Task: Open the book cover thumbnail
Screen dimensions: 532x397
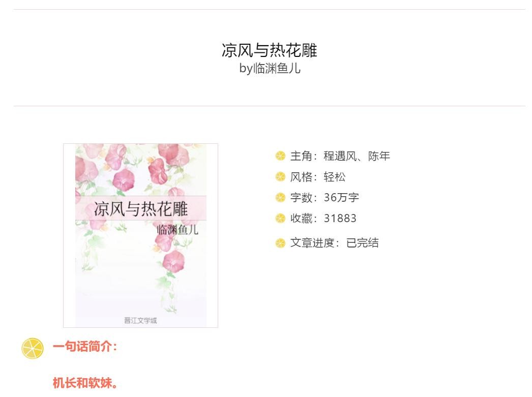Action: (x=140, y=236)
